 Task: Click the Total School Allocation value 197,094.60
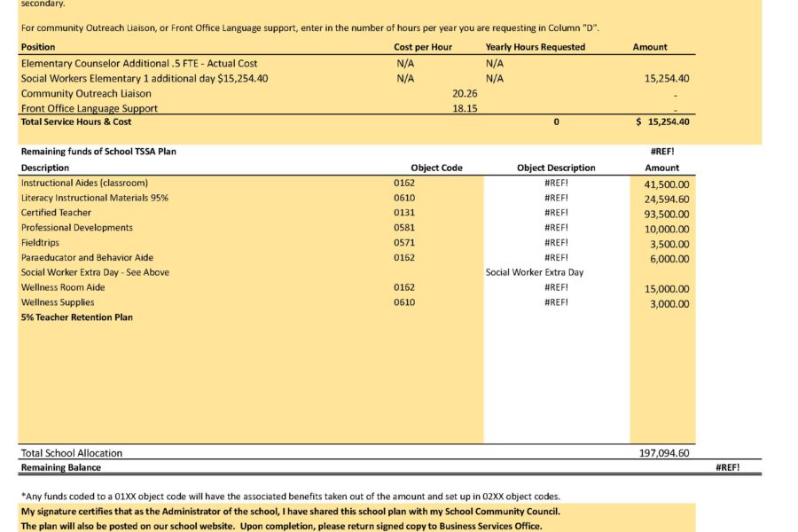tap(663, 453)
